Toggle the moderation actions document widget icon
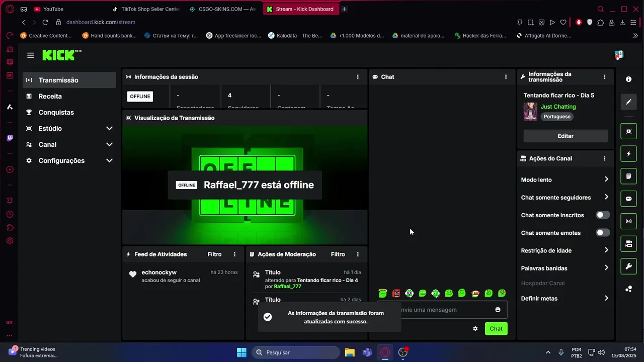This screenshot has height=362, width=644. coord(628,176)
